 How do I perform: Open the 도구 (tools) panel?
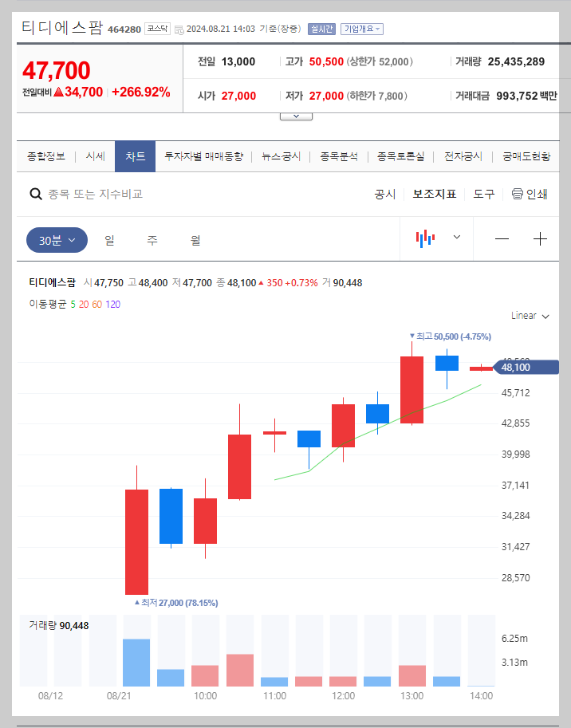483,193
